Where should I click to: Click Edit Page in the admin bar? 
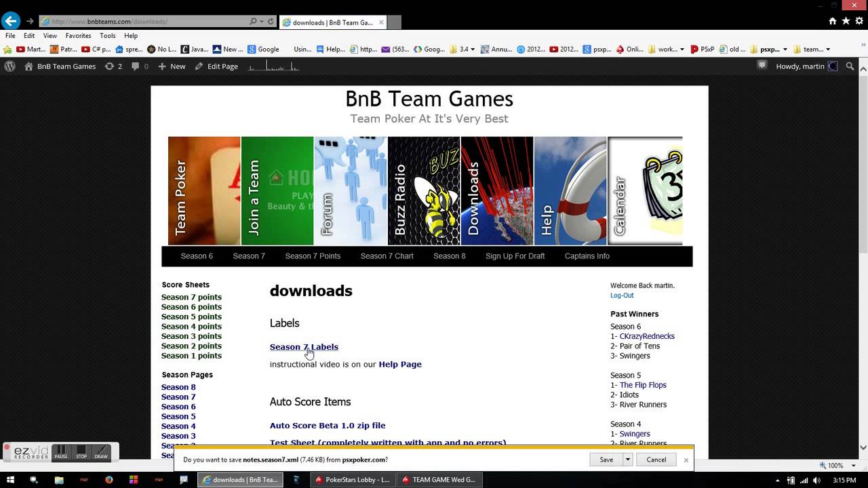216,66
